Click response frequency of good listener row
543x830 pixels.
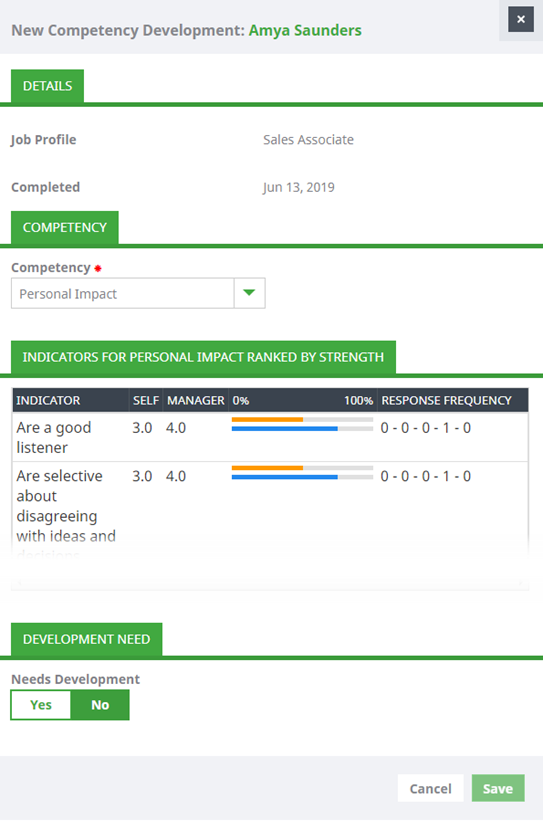(x=426, y=428)
